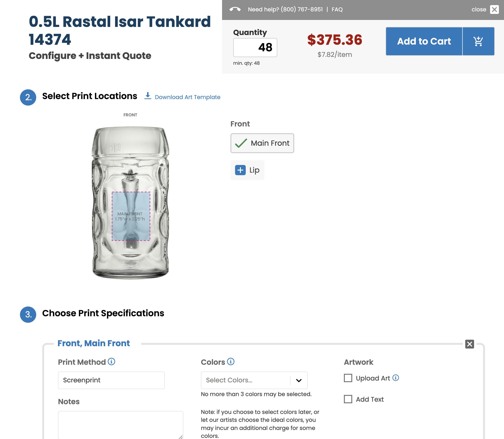Click the FAQ menu item
504x439 pixels.
tap(337, 10)
